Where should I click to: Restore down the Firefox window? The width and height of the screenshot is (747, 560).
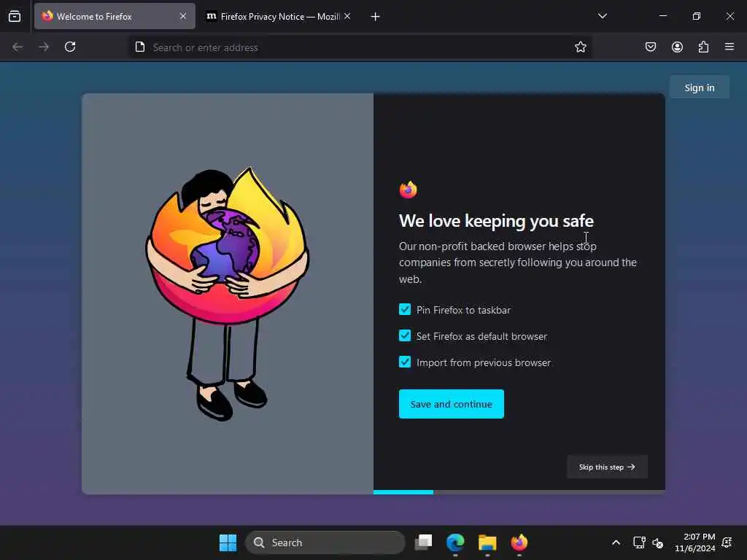pyautogui.click(x=697, y=16)
